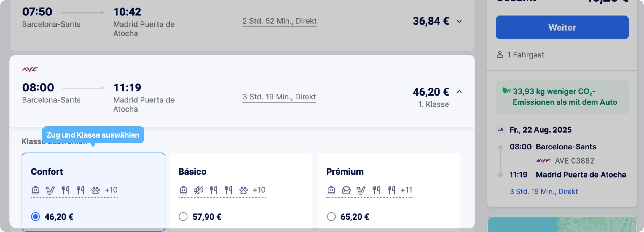Image resolution: width=644 pixels, height=232 pixels.
Task: Click the no-refund icon under Básico
Action: pyautogui.click(x=198, y=190)
